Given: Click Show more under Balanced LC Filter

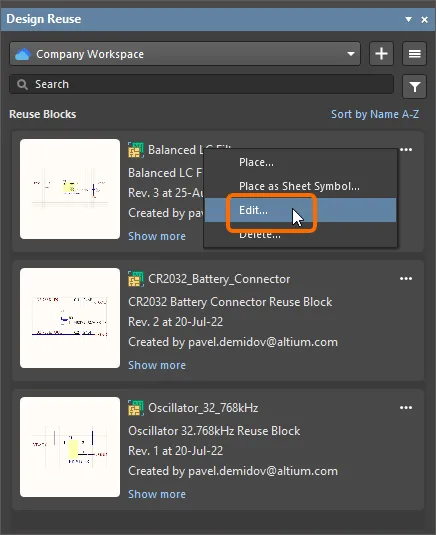Looking at the screenshot, I should click(157, 236).
